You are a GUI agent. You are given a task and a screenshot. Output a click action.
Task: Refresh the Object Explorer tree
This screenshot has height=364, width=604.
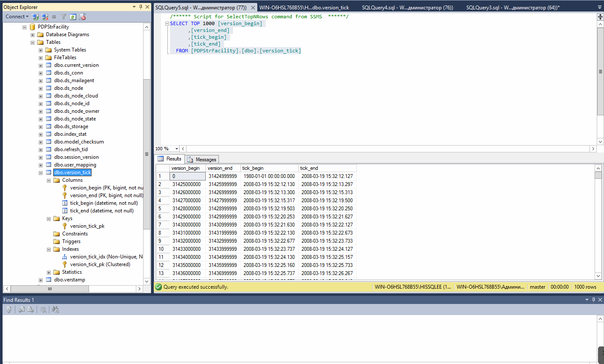[x=73, y=17]
